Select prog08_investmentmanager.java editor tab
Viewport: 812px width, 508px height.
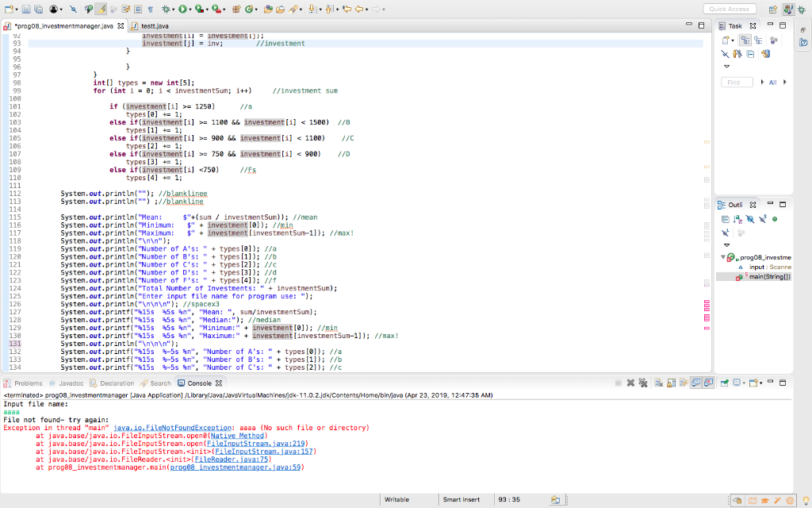pyautogui.click(x=63, y=26)
